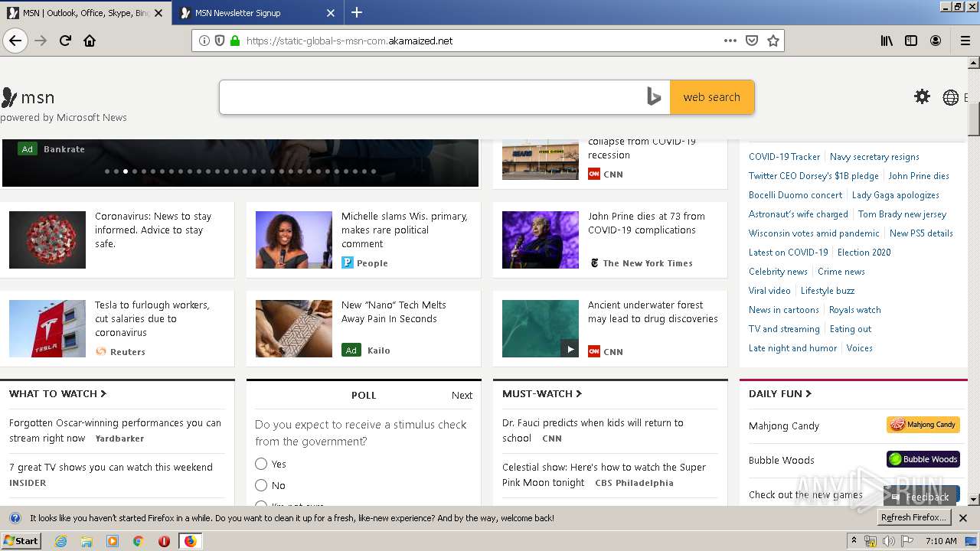Viewport: 980px width, 551px height.
Task: Open page actions three-dot menu
Action: (730, 41)
